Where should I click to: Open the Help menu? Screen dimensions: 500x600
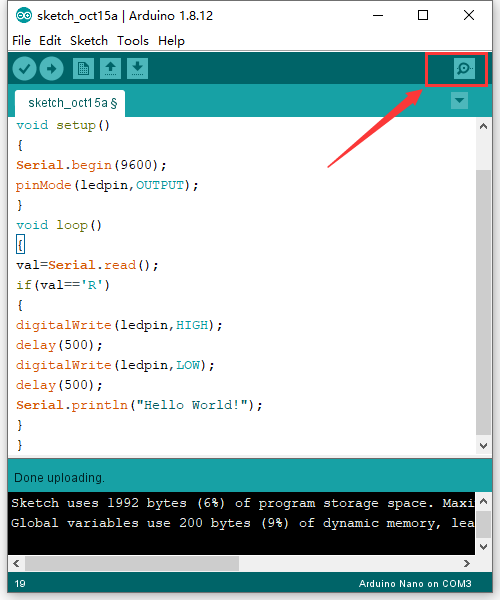point(171,41)
